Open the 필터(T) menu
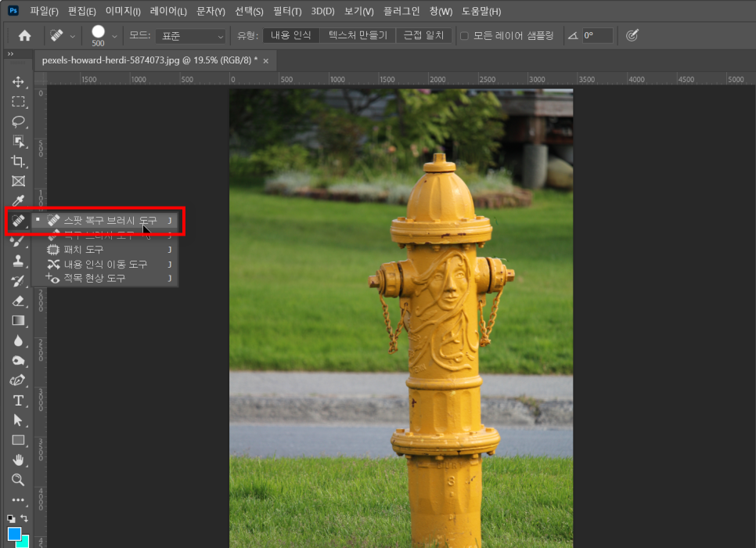 tap(287, 11)
